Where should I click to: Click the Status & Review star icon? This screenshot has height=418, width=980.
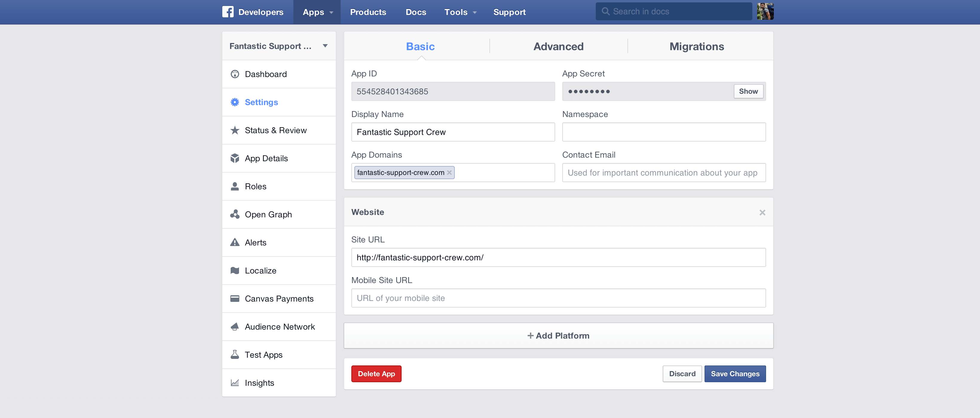(x=235, y=130)
